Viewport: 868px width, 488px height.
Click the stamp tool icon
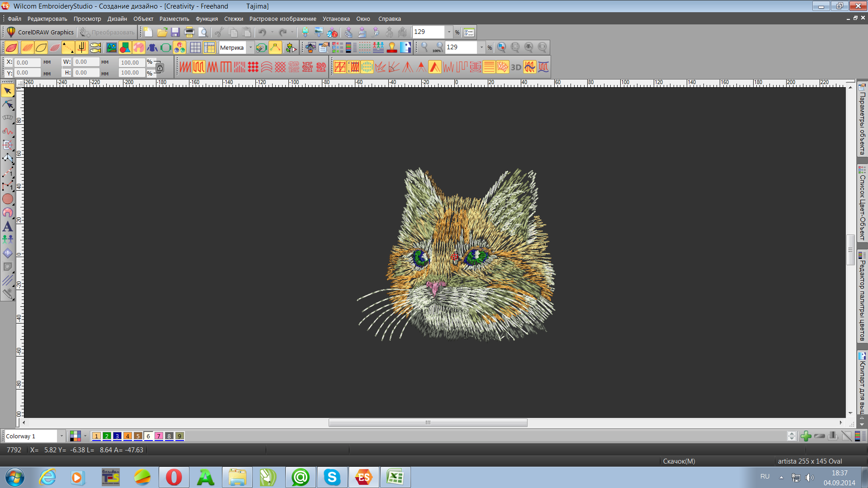[x=392, y=47]
